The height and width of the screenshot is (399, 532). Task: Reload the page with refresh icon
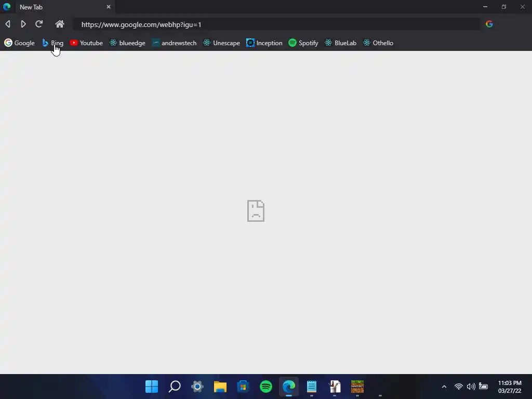(39, 24)
